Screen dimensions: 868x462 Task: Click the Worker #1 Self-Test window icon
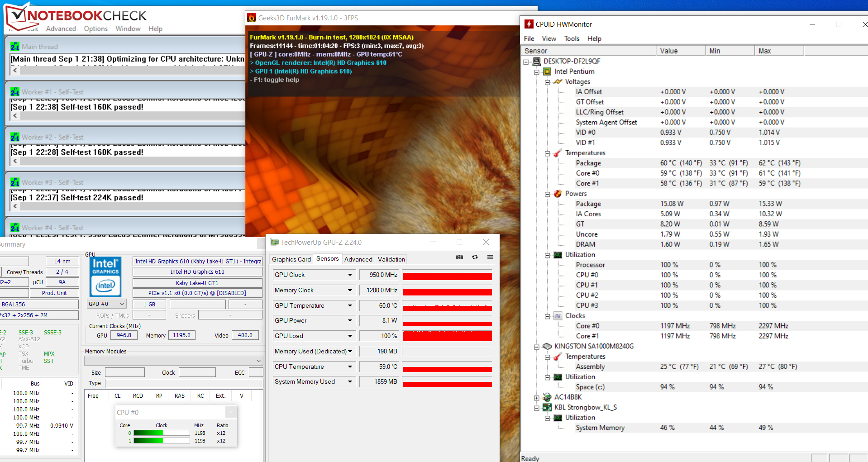(15, 91)
